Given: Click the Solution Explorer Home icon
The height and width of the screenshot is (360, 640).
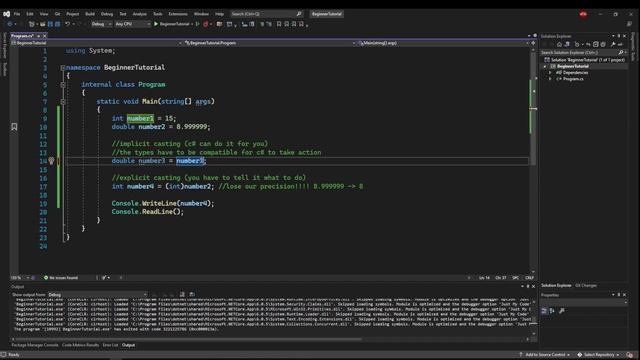Looking at the screenshot, I should [x=559, y=44].
